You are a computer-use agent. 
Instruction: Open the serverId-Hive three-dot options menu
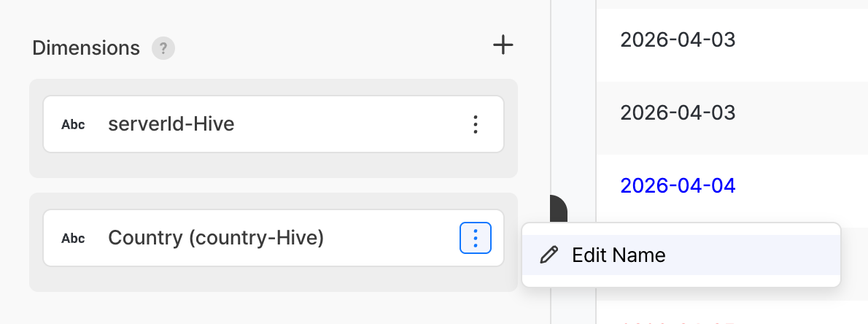coord(476,124)
